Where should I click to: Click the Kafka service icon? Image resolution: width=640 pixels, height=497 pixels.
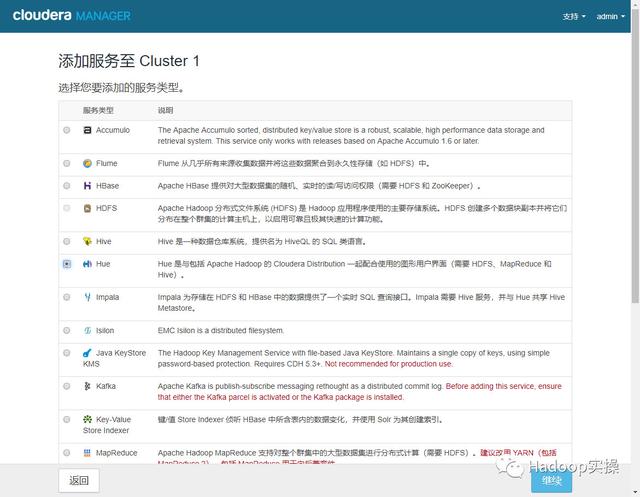[87, 386]
